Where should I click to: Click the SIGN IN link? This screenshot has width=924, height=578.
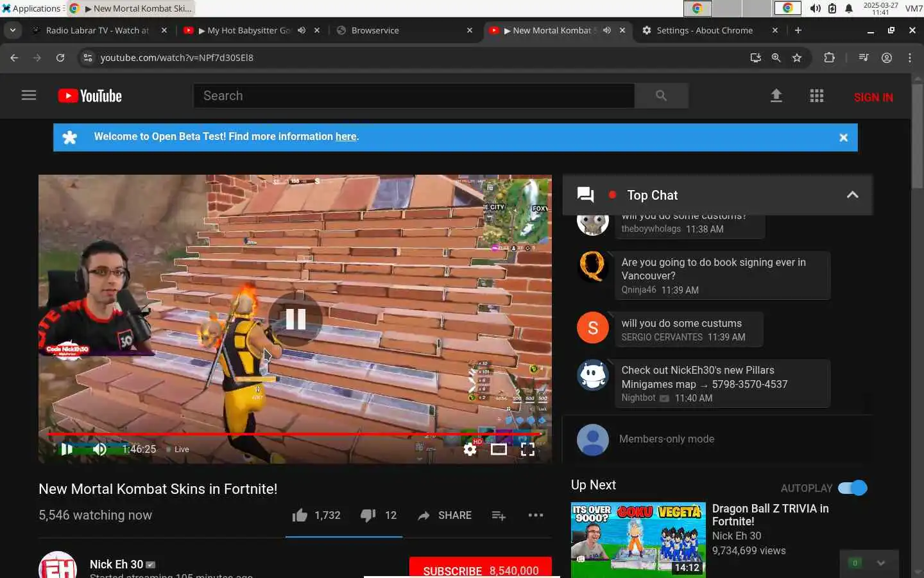(x=873, y=97)
